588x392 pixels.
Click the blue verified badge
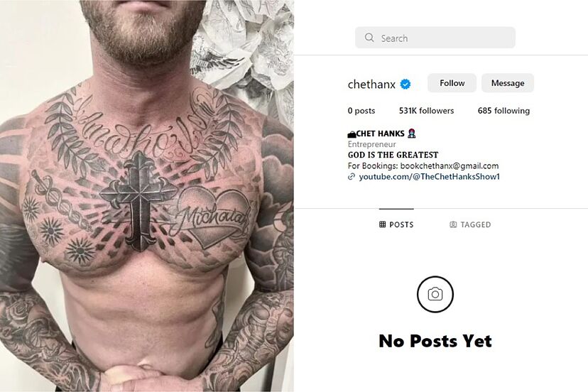405,84
